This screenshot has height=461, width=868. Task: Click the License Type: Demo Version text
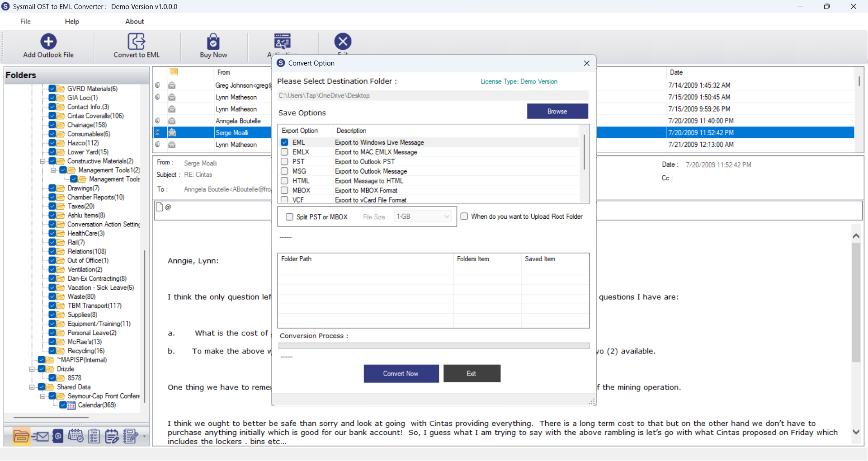(x=519, y=81)
